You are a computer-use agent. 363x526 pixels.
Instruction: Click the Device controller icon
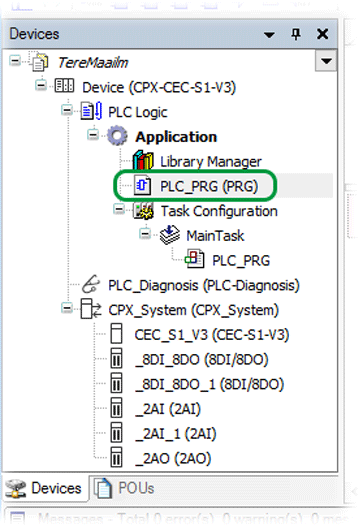tap(64, 86)
